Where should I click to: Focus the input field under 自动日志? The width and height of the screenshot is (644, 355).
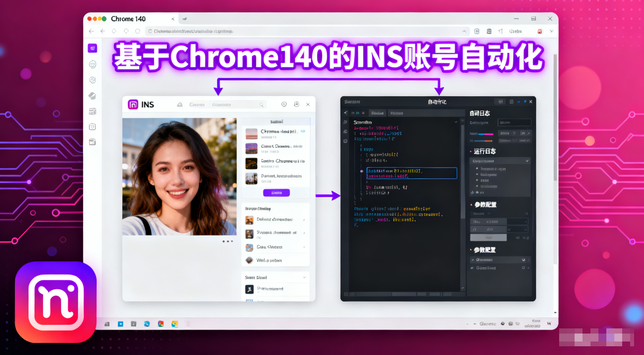tap(514, 122)
